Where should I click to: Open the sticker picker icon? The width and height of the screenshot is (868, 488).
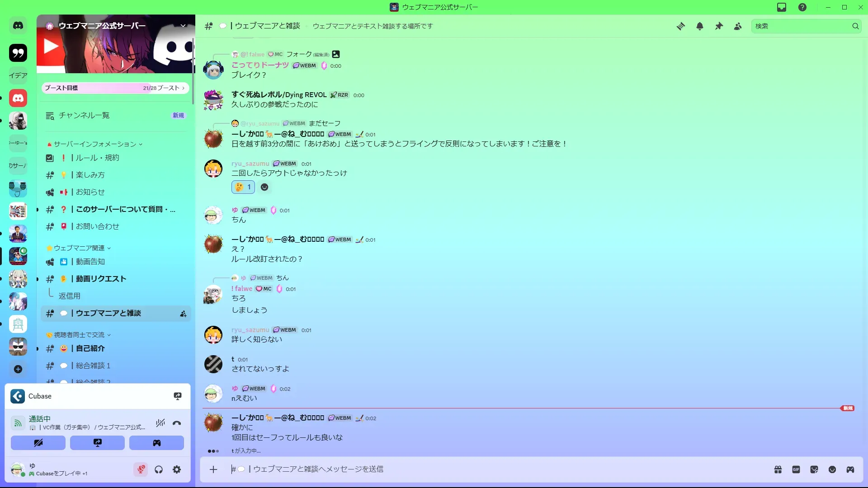814,469
